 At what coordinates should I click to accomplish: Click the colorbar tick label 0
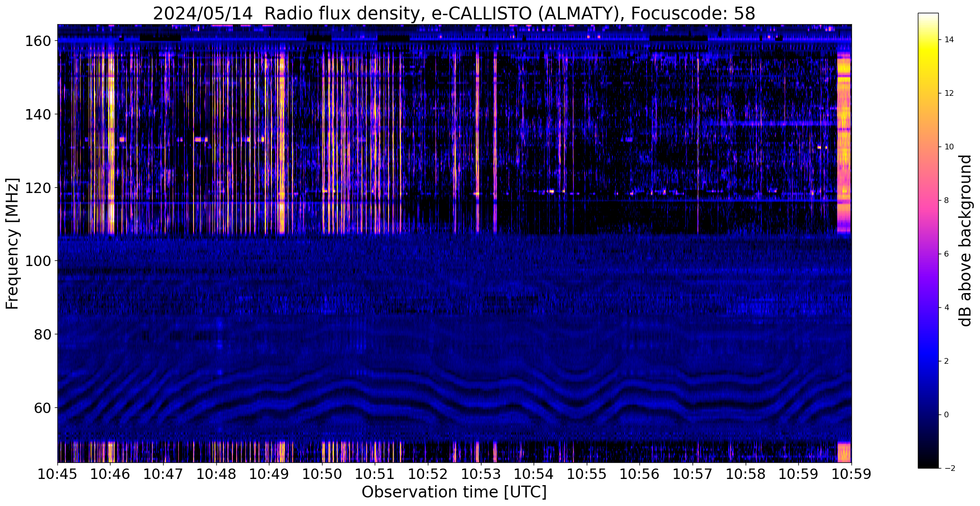[x=947, y=415]
